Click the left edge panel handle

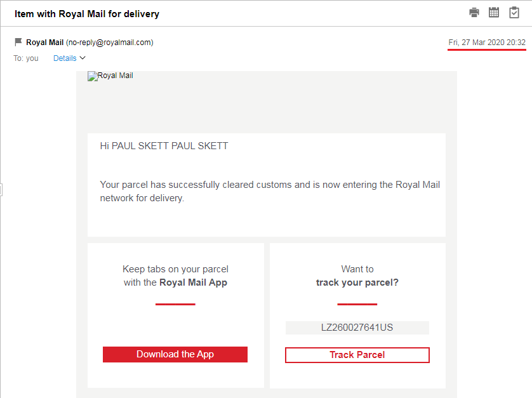click(1, 189)
